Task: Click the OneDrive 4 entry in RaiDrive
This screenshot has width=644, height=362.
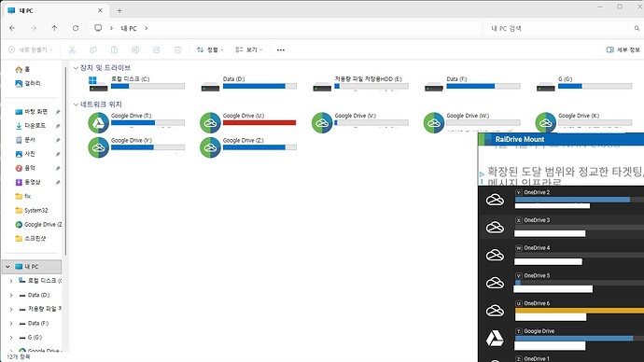Action: (x=561, y=255)
